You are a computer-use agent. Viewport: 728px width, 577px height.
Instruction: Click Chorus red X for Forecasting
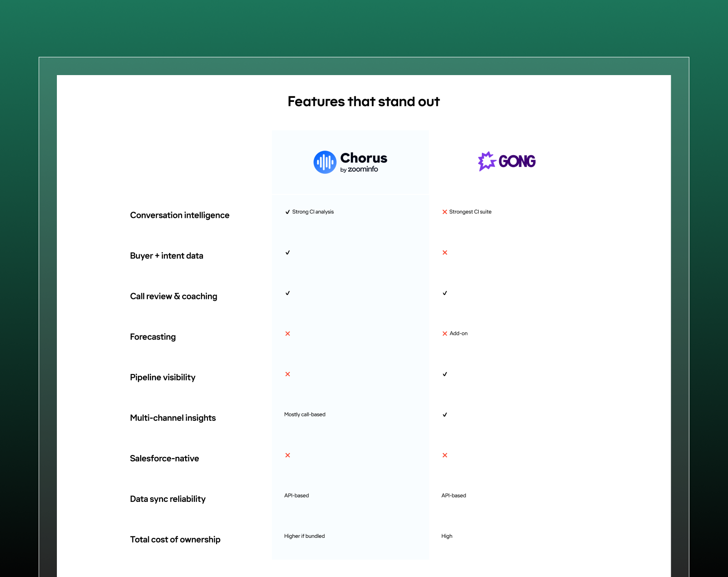pyautogui.click(x=288, y=334)
